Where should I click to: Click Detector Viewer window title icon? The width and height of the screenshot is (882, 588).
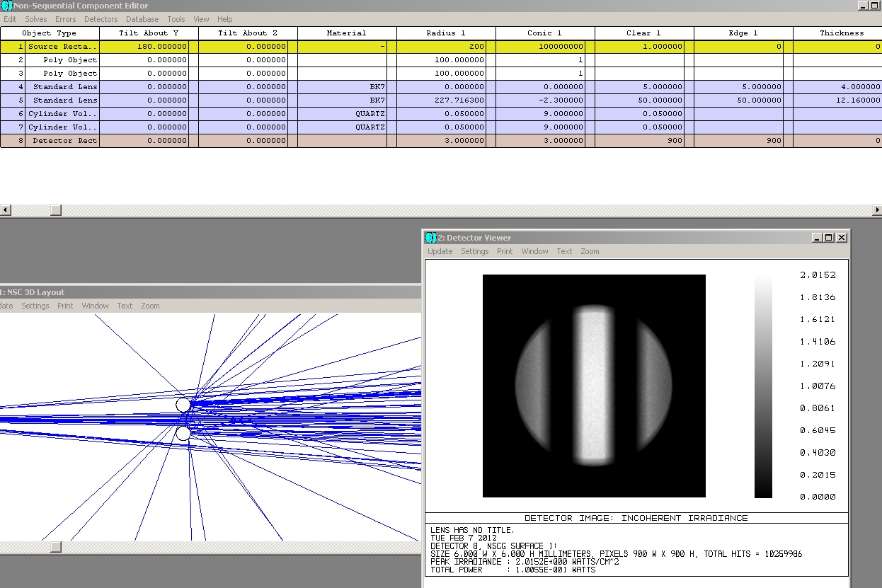pos(430,238)
